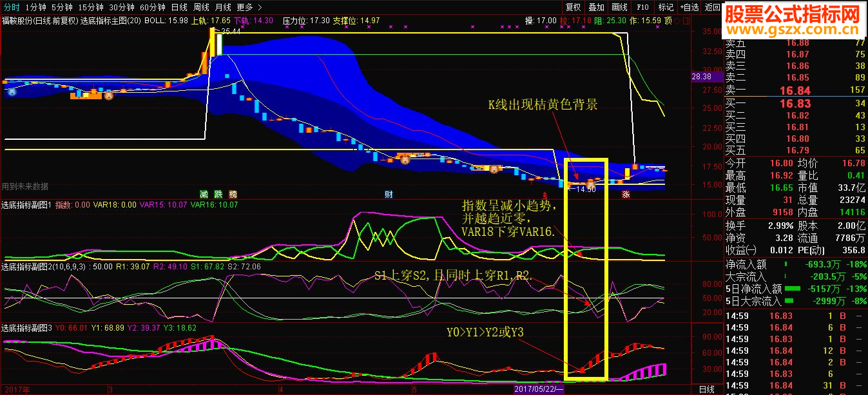The height and width of the screenshot is (395, 868).
Task: Select the 买三 16.81 bid row
Action: (795, 127)
